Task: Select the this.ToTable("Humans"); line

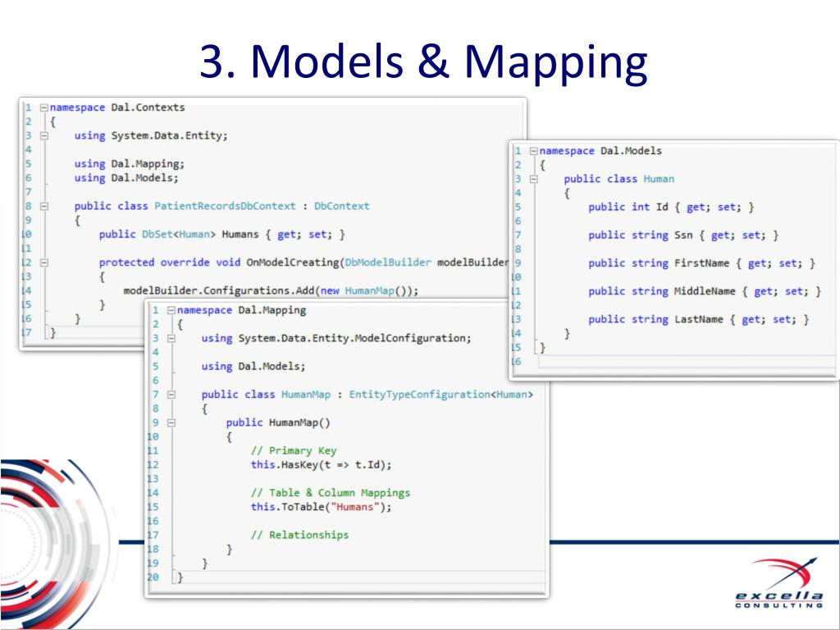Action: [321, 507]
